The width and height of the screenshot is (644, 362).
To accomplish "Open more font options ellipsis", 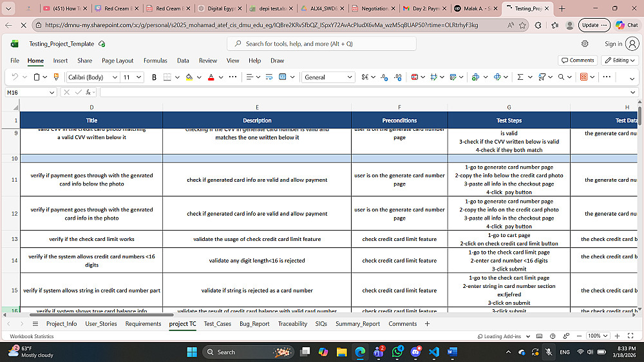I will pos(232,77).
